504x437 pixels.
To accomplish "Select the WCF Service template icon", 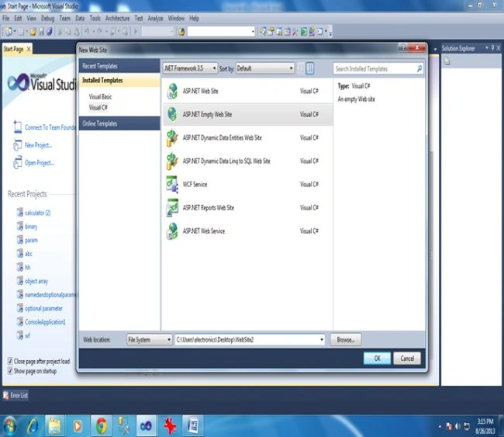I will (172, 184).
